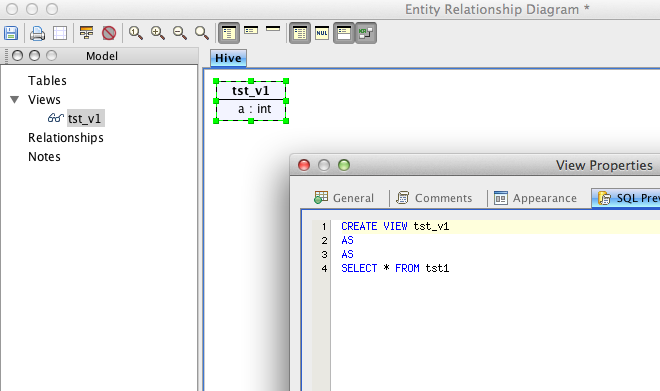The height and width of the screenshot is (391, 660).
Task: Click the Entity Relationship Diagram window title
Action: (497, 9)
